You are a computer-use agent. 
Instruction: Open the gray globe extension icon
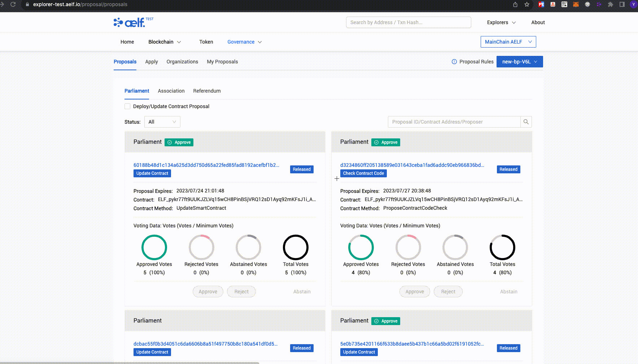[587, 4]
